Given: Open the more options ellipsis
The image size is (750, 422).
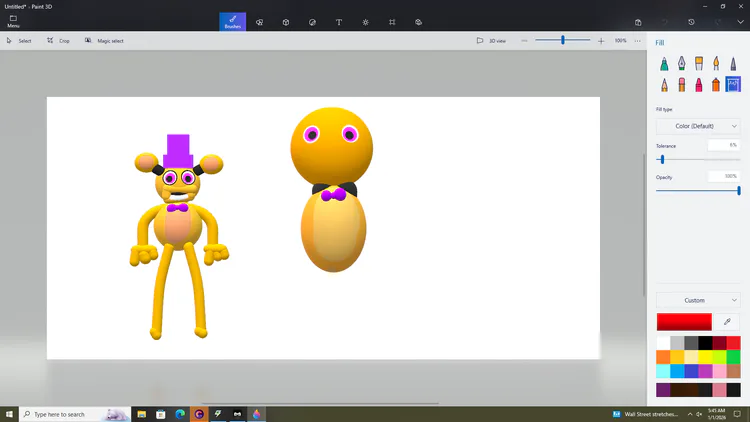Looking at the screenshot, I should (x=638, y=41).
